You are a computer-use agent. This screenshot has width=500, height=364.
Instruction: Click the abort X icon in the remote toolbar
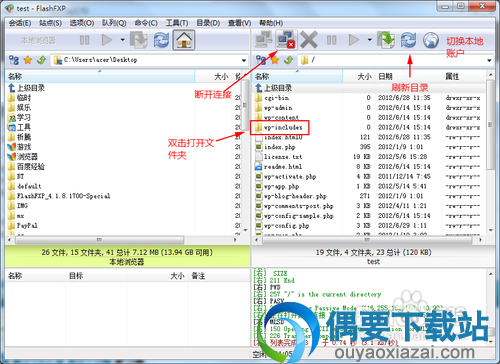[309, 40]
